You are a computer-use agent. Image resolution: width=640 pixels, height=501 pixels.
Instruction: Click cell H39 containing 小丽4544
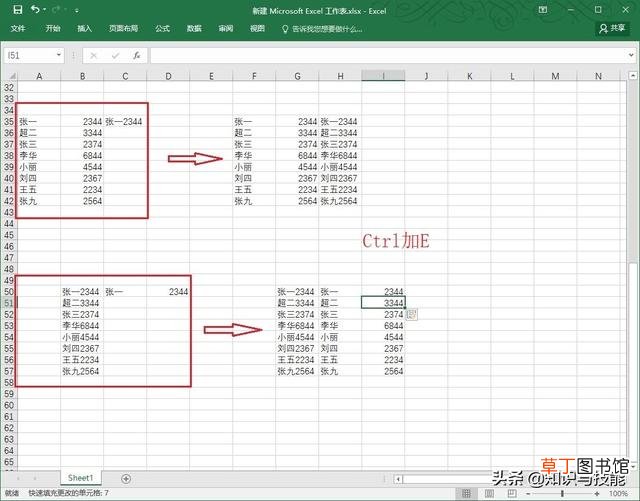pos(340,167)
